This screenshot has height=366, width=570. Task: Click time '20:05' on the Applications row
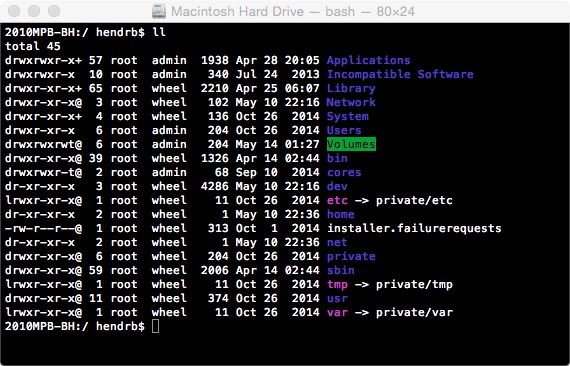302,60
